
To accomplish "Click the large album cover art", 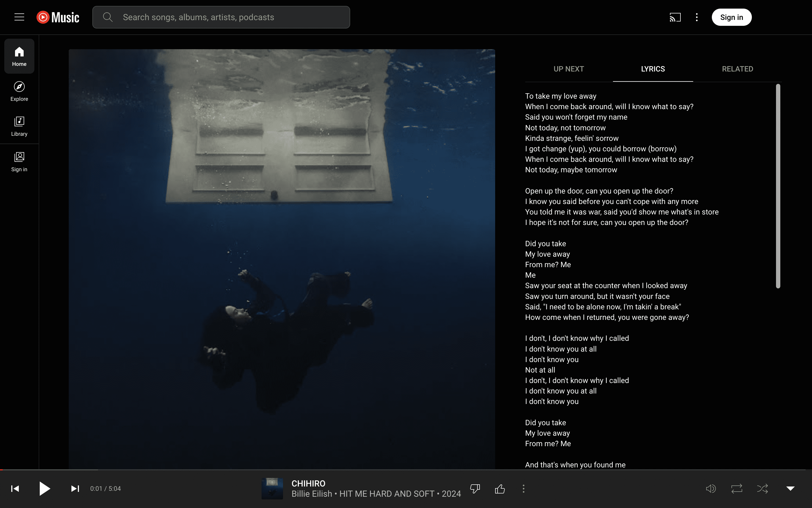I will 282,259.
